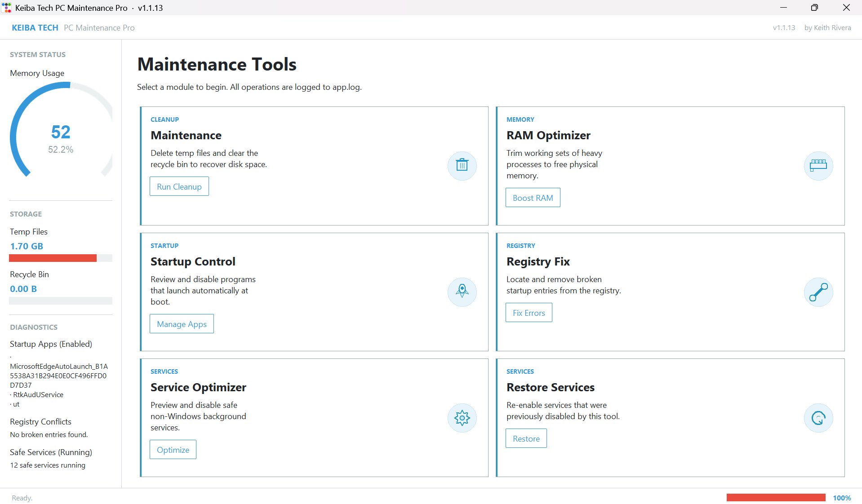Image resolution: width=862 pixels, height=504 pixels.
Task: Run Cleanup to delete temp files
Action: [179, 186]
